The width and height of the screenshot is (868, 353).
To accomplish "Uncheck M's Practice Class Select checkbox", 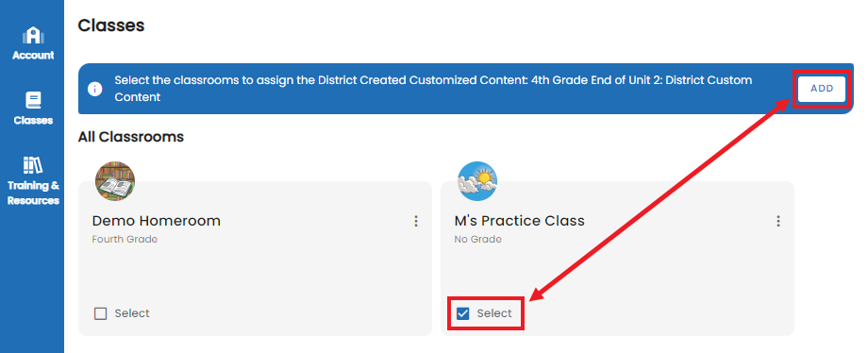I will 463,313.
